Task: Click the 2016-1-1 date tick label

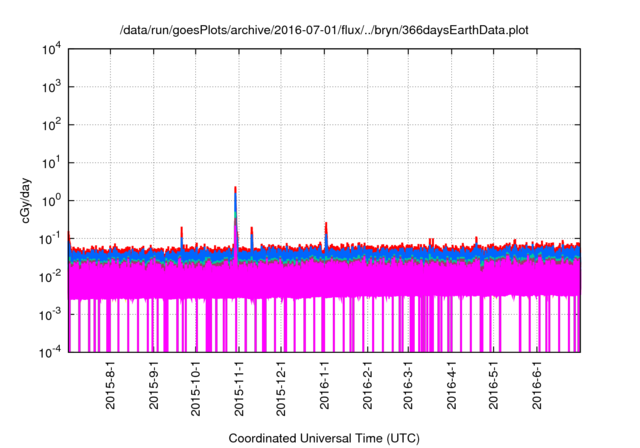Action: click(324, 385)
